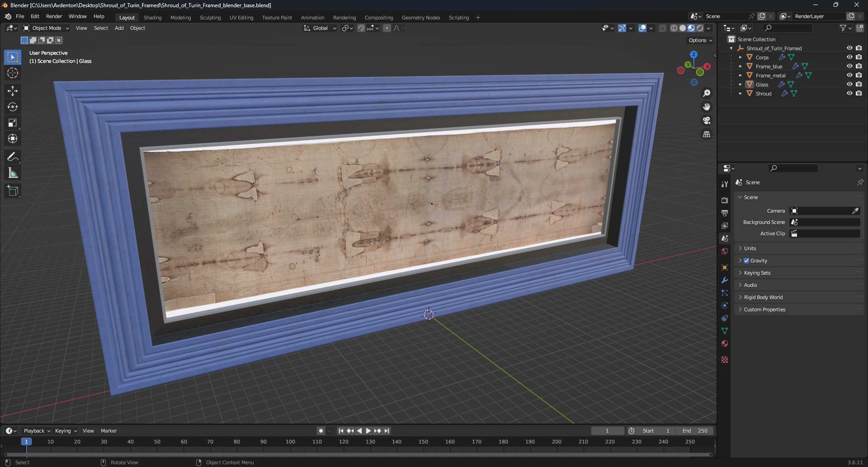Switch to the Geometry Nodes workspace tab
This screenshot has width=868, height=467.
pyautogui.click(x=421, y=18)
